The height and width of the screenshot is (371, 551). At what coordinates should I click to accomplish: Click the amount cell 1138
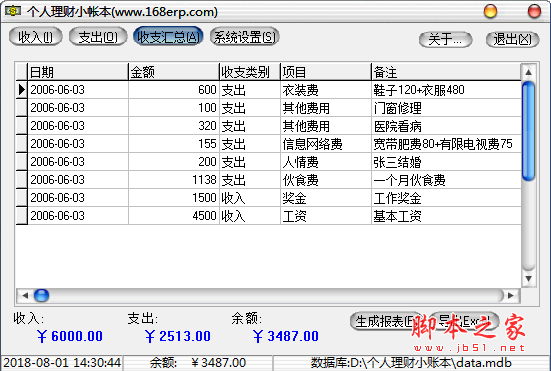(174, 180)
